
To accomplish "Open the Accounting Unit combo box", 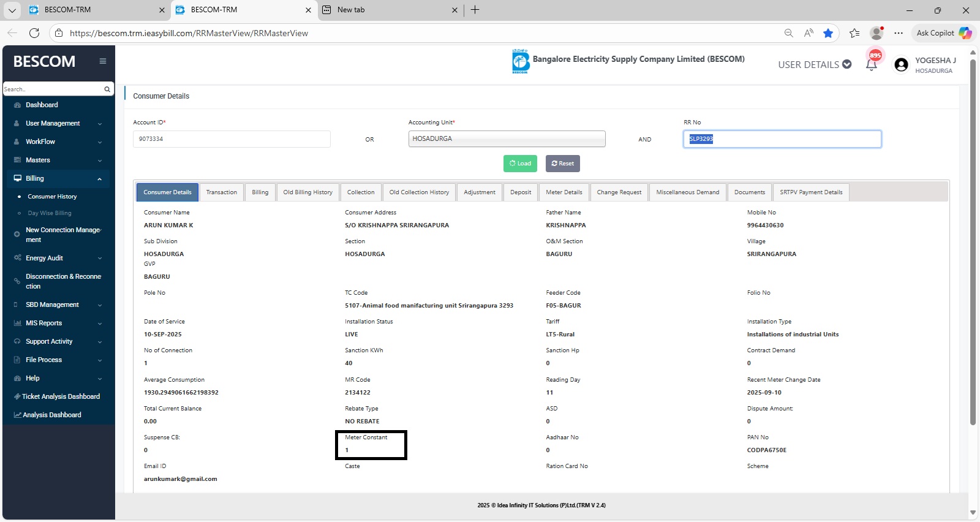I will click(507, 139).
